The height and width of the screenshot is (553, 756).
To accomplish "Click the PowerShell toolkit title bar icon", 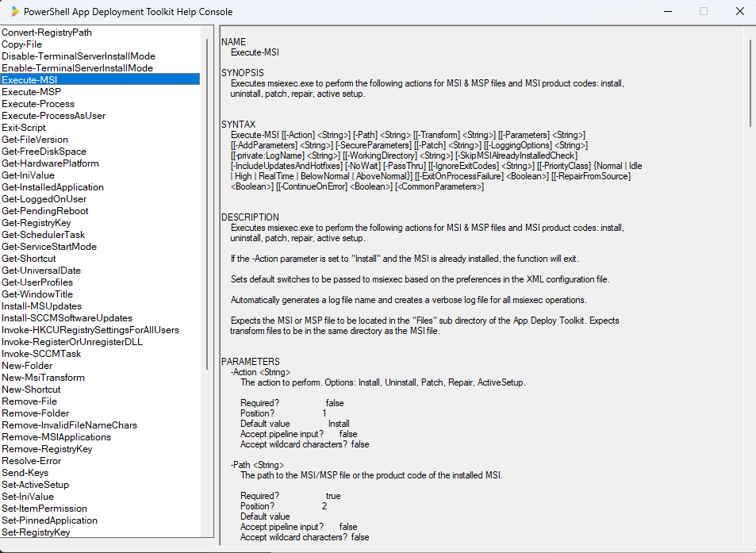I will [13, 11].
